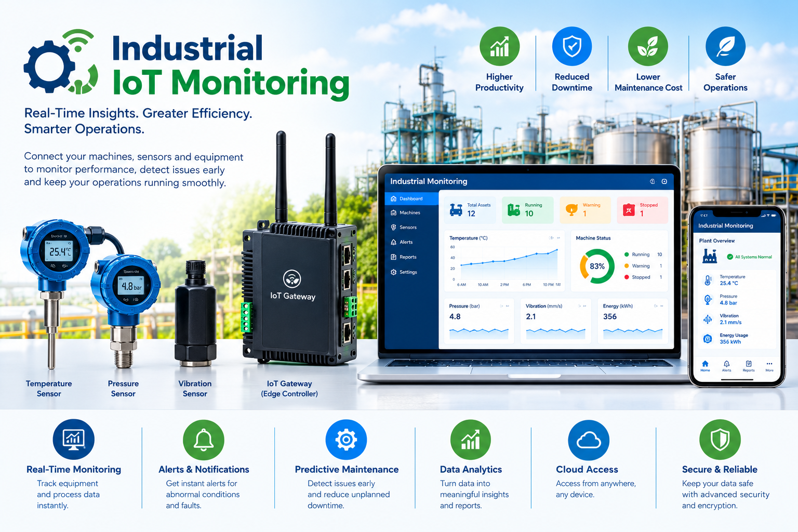Tap More tab on the phone app
Viewport: 798px width, 532px height.
tap(769, 366)
